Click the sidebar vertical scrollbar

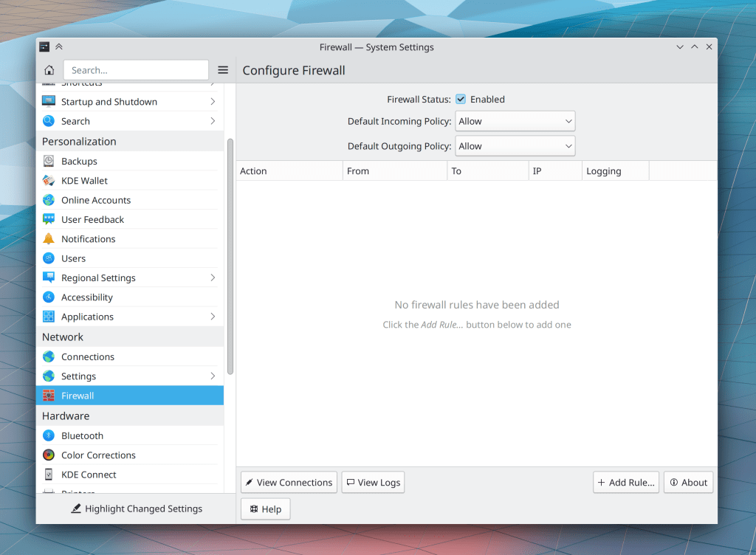230,257
